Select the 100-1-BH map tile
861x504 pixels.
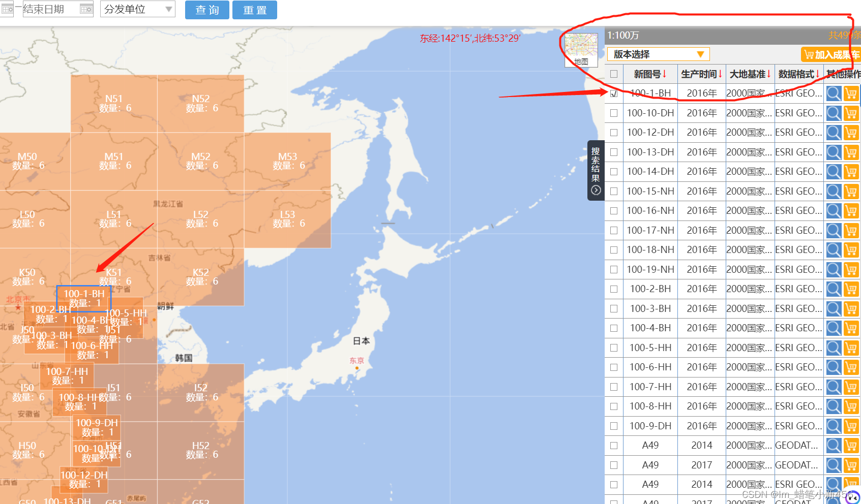point(84,298)
